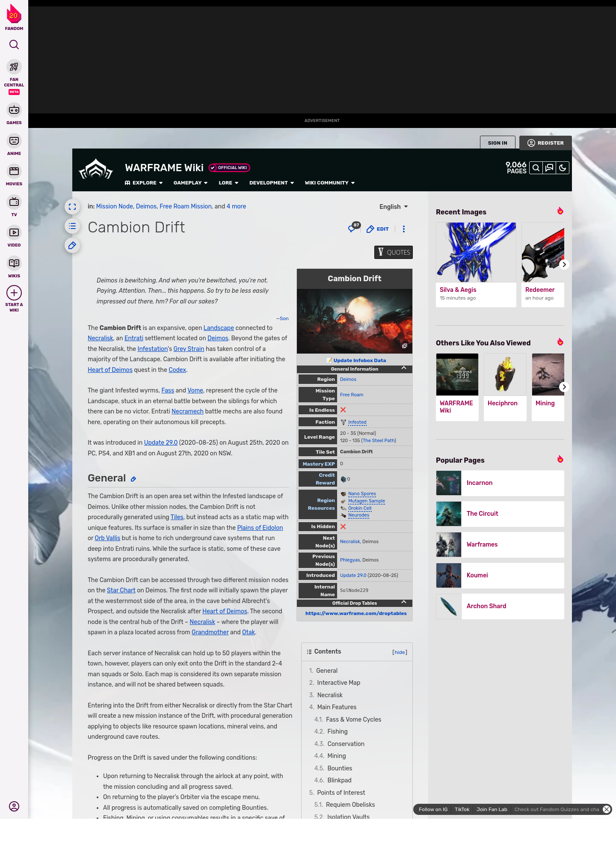
Task: Open the Necramech article link
Action: (x=187, y=411)
